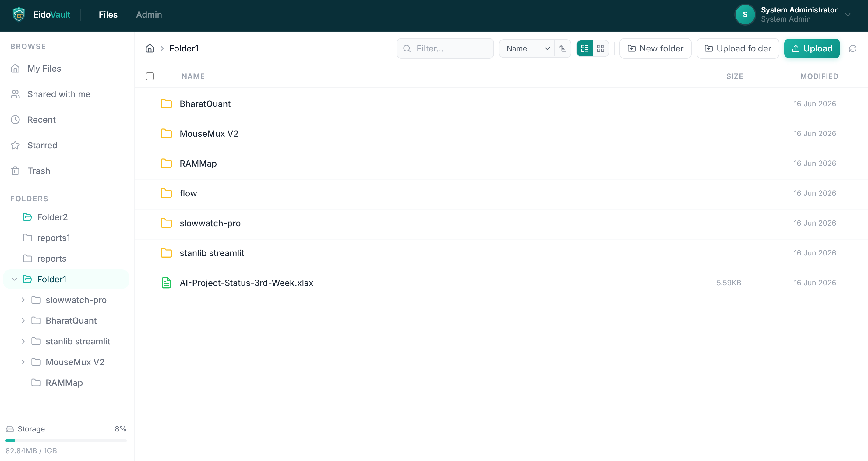
Task: Click the slowwatch-pro folder icon in file list
Action: [x=166, y=223]
